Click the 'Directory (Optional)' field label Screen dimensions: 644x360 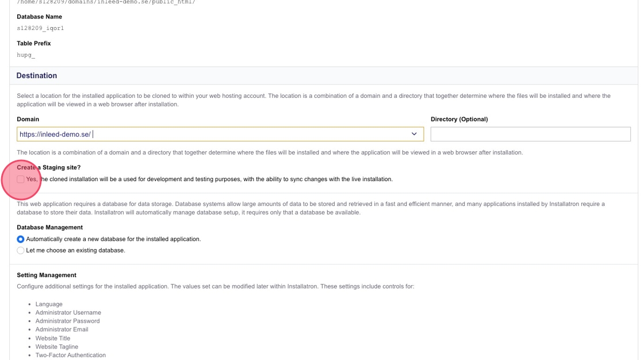(x=459, y=120)
